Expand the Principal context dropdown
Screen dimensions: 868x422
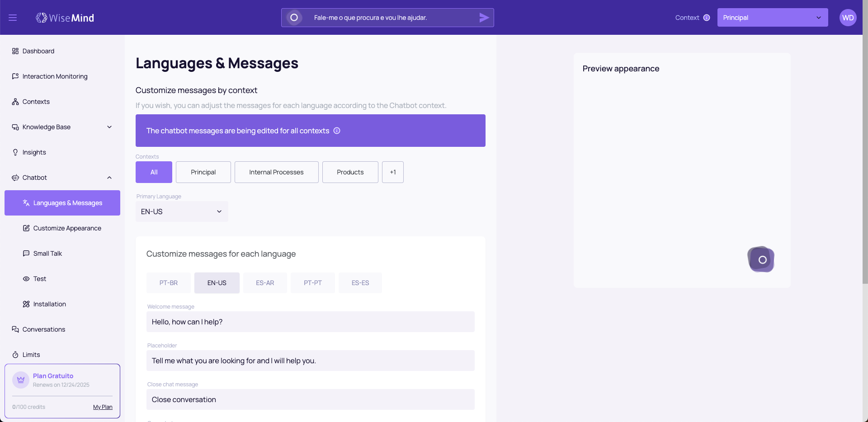[772, 18]
